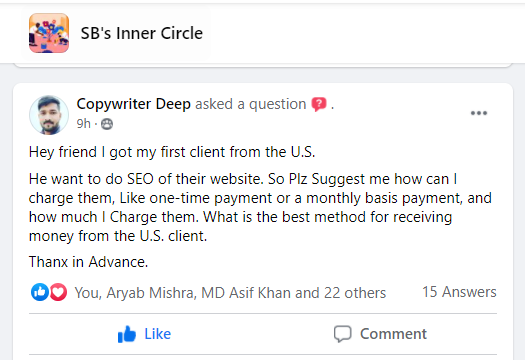525x360 pixels.
Task: Click the Comment button label
Action: point(393,334)
